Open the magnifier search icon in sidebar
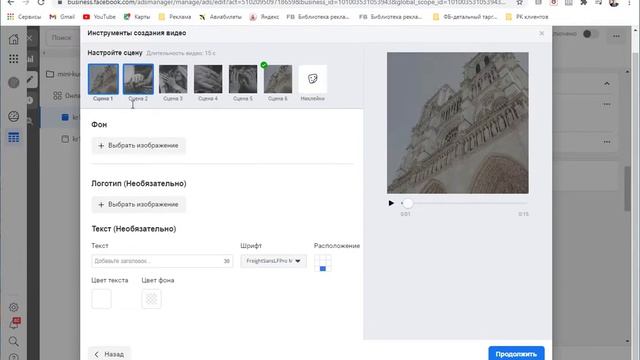This screenshot has height=360, width=640. [13, 341]
